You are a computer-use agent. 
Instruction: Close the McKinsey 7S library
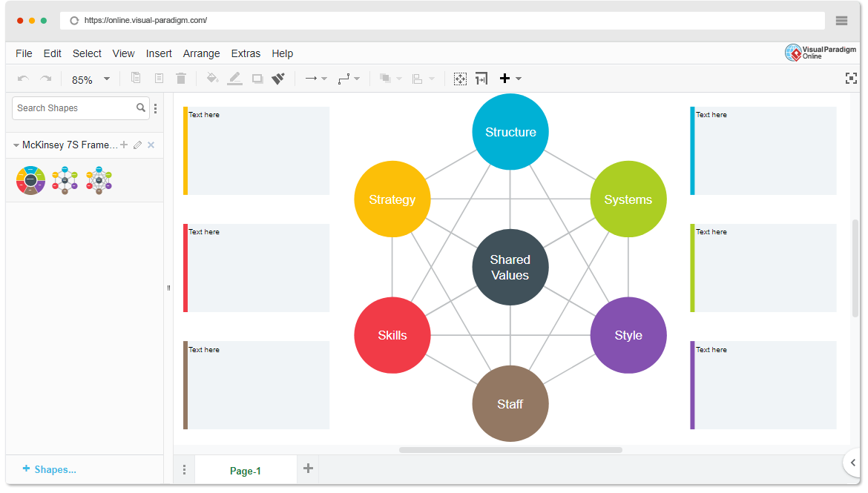[151, 145]
